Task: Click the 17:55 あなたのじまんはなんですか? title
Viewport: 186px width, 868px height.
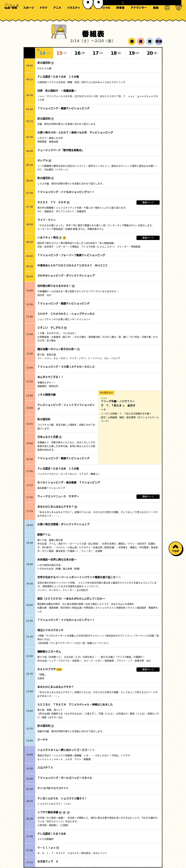Action: pyautogui.click(x=55, y=506)
